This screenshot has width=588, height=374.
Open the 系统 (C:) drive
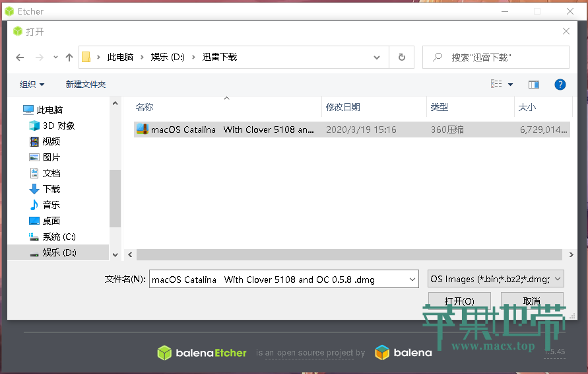coord(59,237)
